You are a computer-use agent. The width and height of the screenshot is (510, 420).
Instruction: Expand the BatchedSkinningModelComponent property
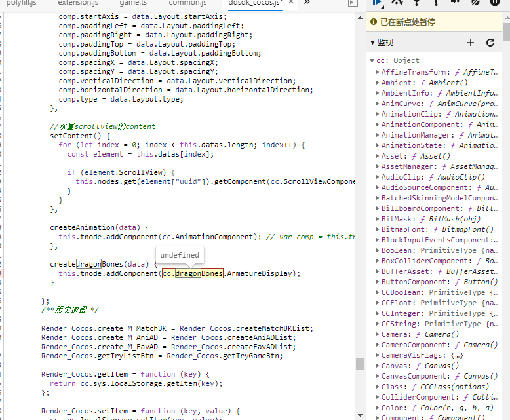pyautogui.click(x=377, y=198)
